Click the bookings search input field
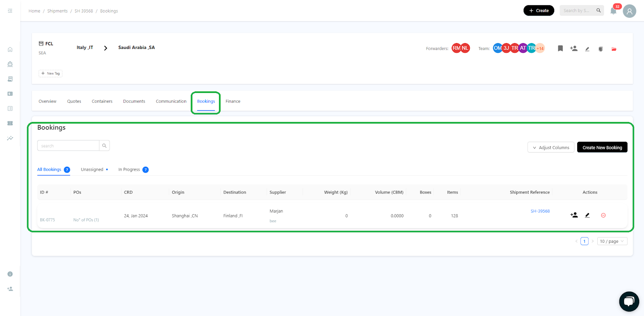This screenshot has width=644, height=316. pos(68,146)
